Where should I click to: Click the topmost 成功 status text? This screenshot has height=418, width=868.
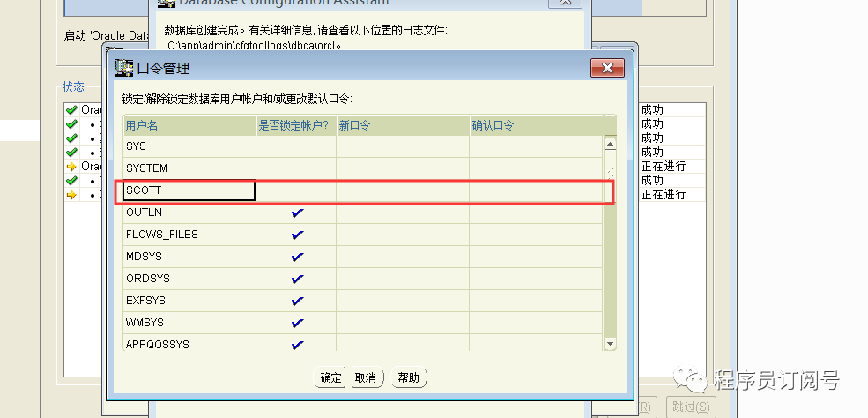(x=652, y=109)
